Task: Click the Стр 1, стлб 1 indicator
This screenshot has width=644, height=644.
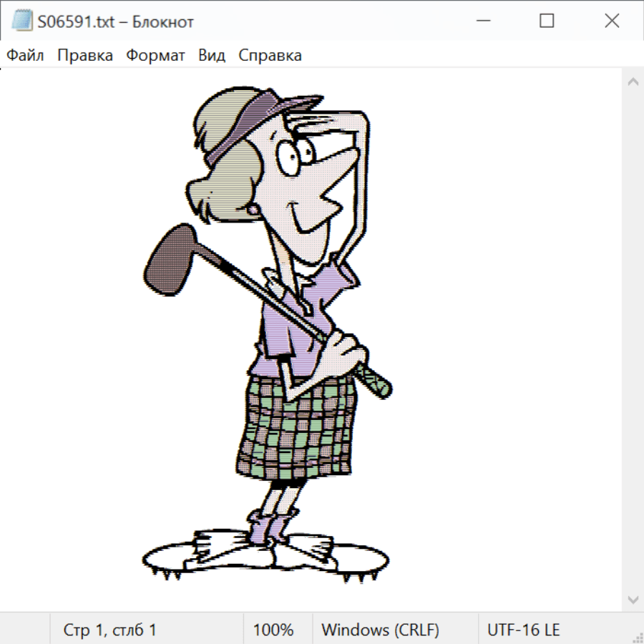Action: 110,630
